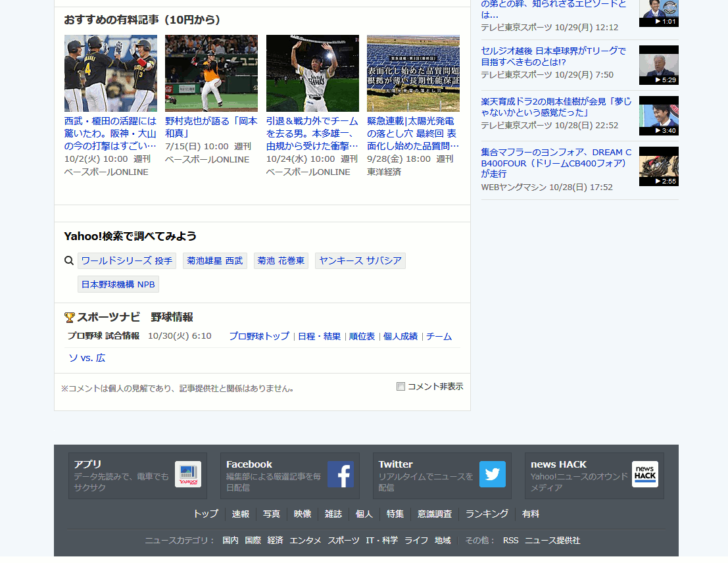Viewport: 728px width, 563px height.
Task: Open 個人成績 link
Action: (x=400, y=336)
